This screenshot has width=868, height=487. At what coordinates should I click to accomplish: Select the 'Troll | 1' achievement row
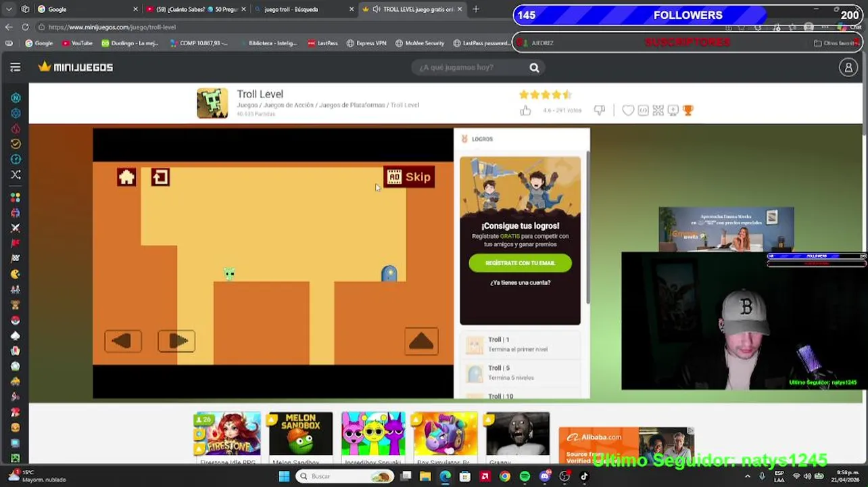tap(521, 344)
